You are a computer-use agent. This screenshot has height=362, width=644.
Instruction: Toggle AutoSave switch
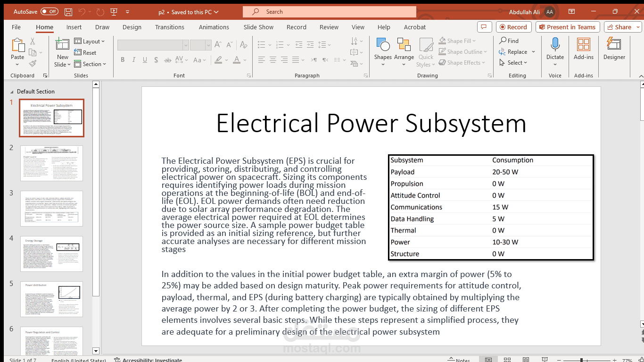point(50,12)
